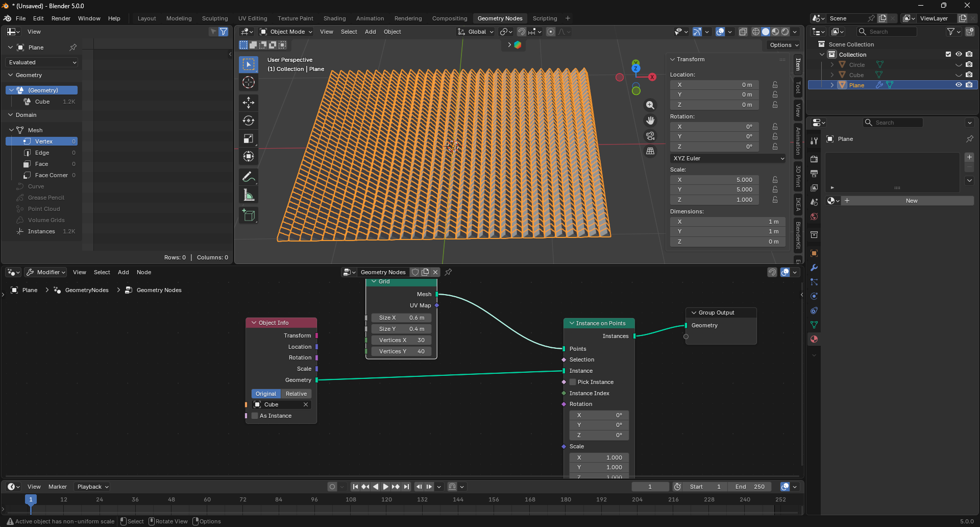The image size is (980, 527).
Task: Switch to the Shading workspace tab
Action: [x=334, y=18]
